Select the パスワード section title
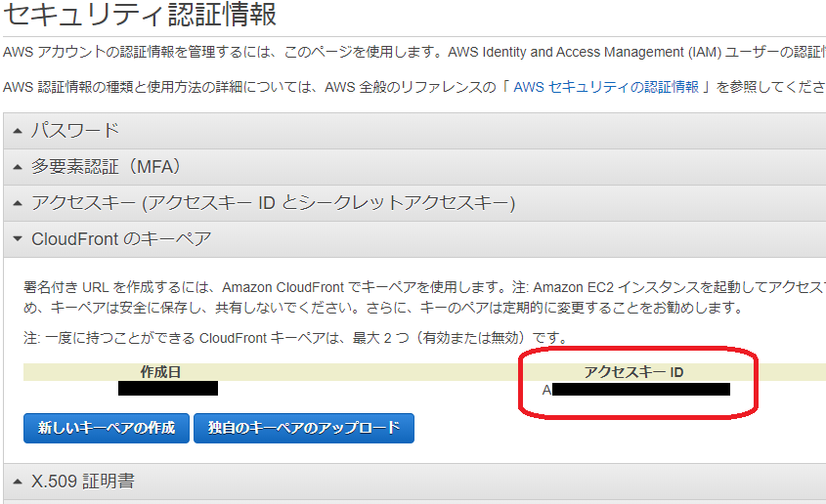826x504 pixels. pos(75,130)
